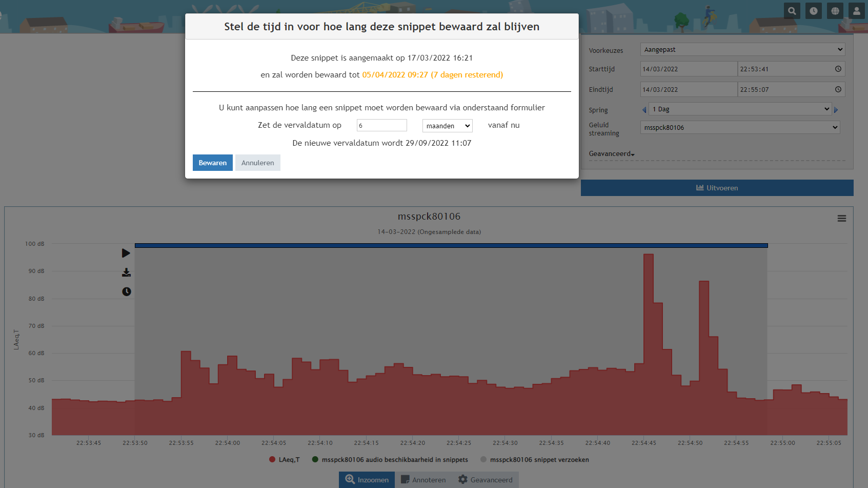
Task: Play the audio snippet
Action: tap(126, 253)
